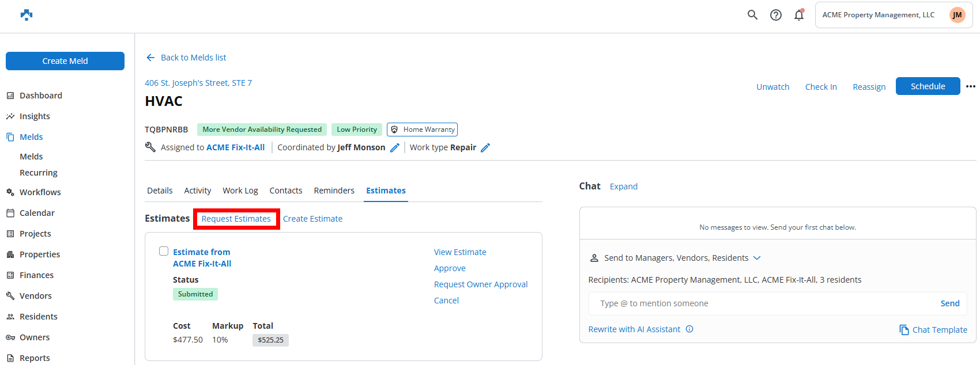Switch to the Work Log tab
The height and width of the screenshot is (365, 980).
click(x=240, y=191)
